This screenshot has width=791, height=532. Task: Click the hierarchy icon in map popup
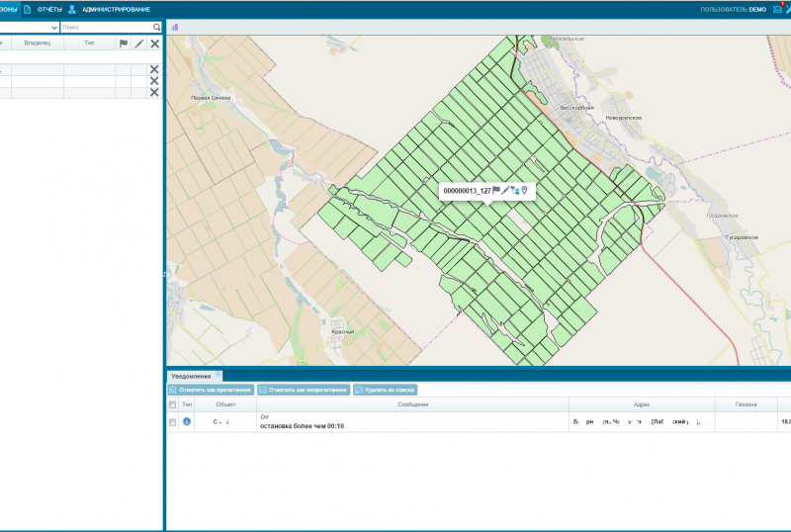pos(515,190)
